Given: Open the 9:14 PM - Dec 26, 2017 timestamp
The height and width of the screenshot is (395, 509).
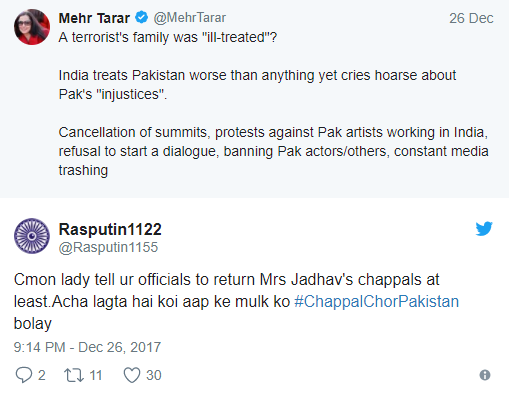Looking at the screenshot, I should pyautogui.click(x=87, y=347).
